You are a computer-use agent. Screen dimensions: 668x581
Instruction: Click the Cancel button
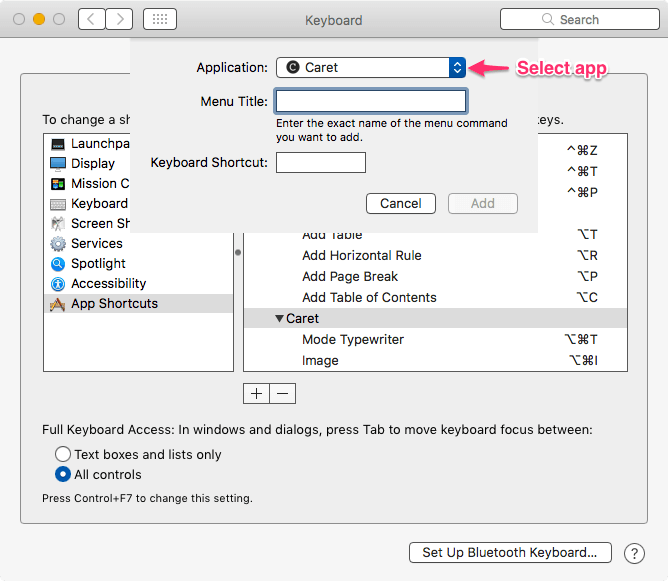pyautogui.click(x=400, y=204)
